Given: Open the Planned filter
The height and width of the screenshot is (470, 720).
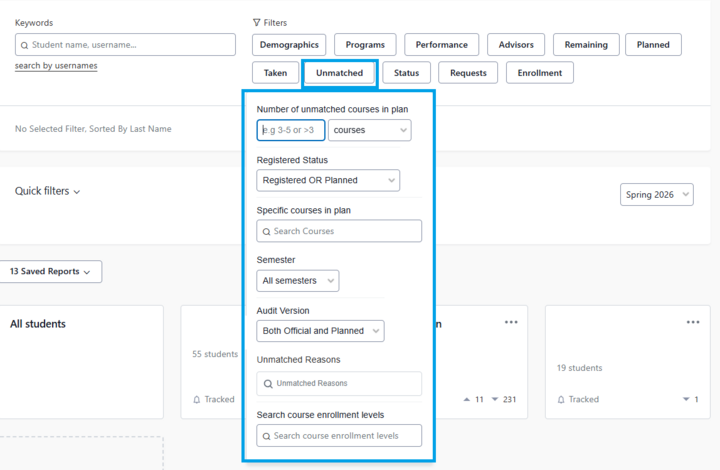Looking at the screenshot, I should click(653, 45).
